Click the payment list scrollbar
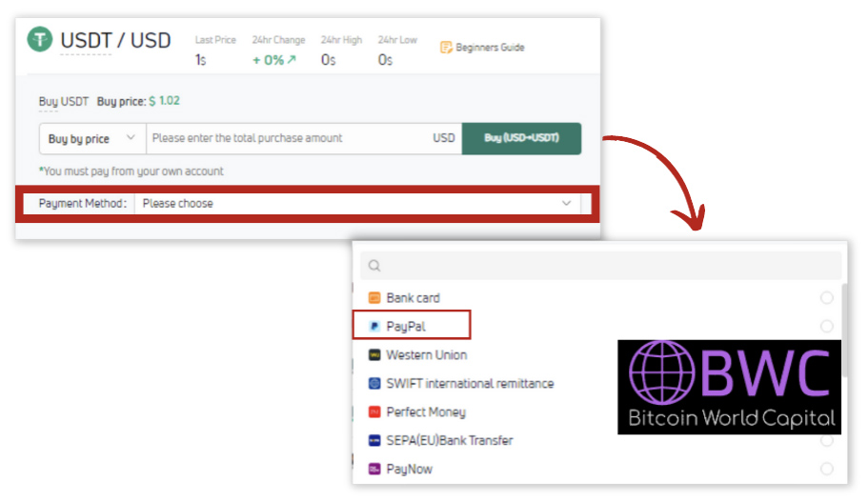868x503 pixels. pos(844,331)
